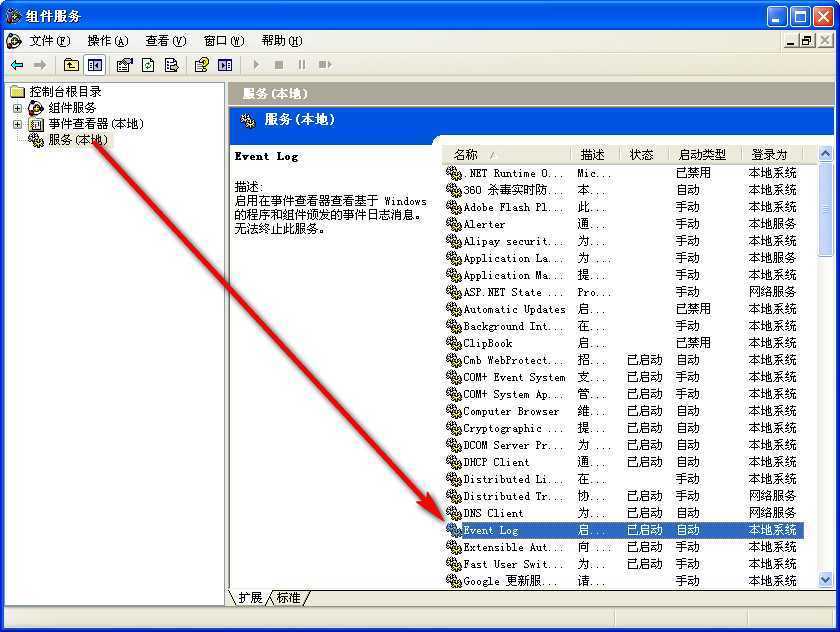Click the gear icon beside Computer Browser
This screenshot has height=632, width=840.
coord(454,411)
